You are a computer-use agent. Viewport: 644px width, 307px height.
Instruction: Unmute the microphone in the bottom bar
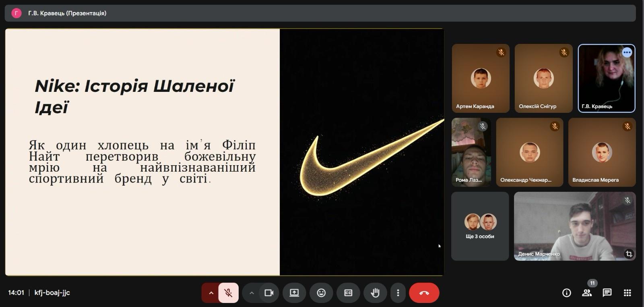(x=228, y=293)
